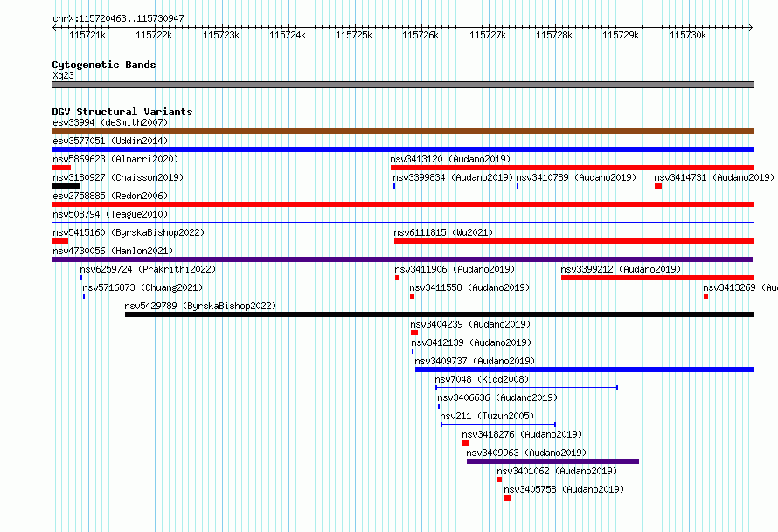Click the nsv6259724 (Prakrithi2022) label
Viewport: 778px width, 532px height.
(148, 269)
